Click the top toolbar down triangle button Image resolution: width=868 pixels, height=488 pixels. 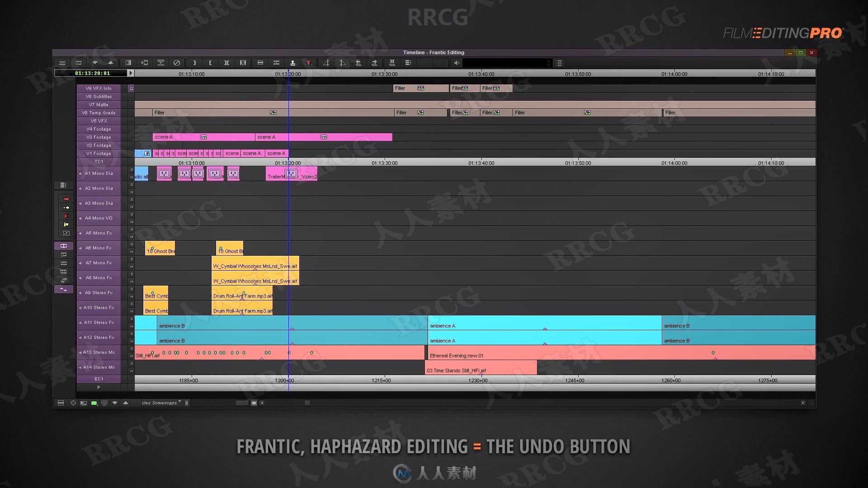tap(95, 63)
